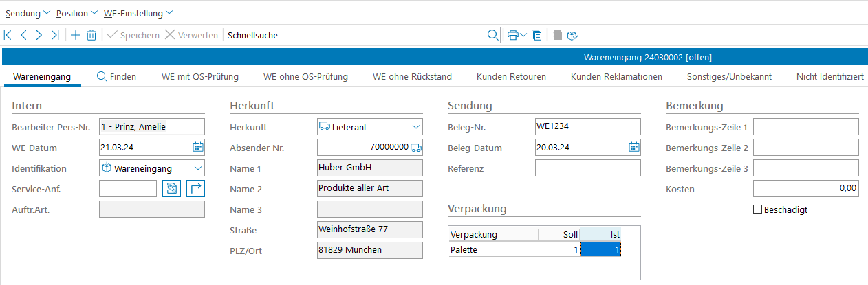Image resolution: width=868 pixels, height=285 pixels.
Task: Delete record using the trash icon
Action: 91,35
